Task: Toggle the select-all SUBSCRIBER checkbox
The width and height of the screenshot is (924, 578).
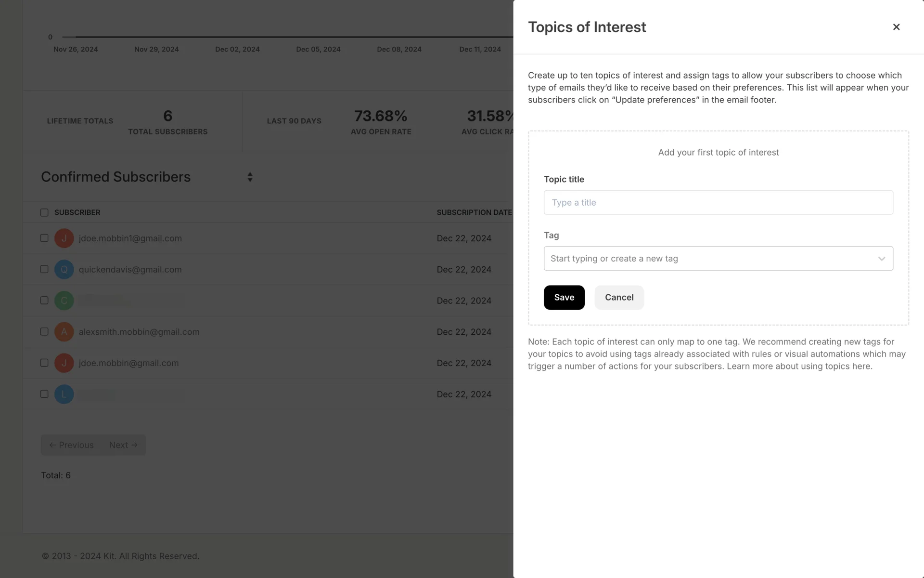Action: click(44, 212)
